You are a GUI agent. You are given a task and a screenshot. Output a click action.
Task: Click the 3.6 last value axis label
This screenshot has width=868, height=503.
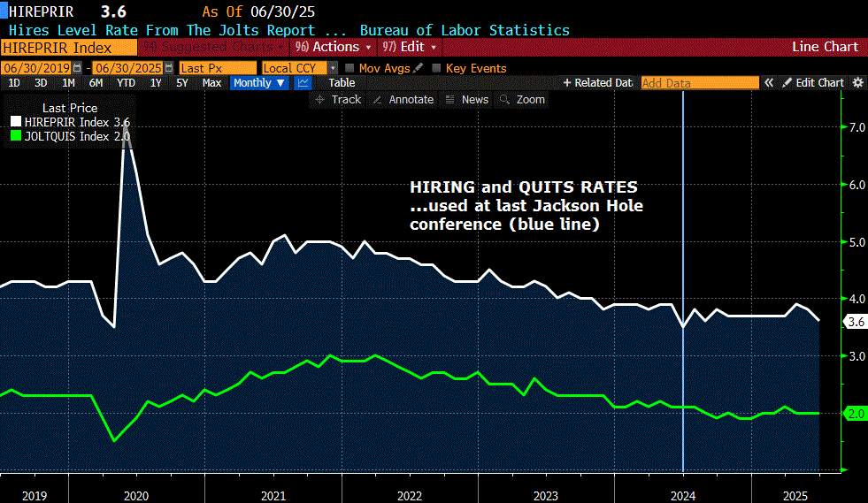(856, 322)
